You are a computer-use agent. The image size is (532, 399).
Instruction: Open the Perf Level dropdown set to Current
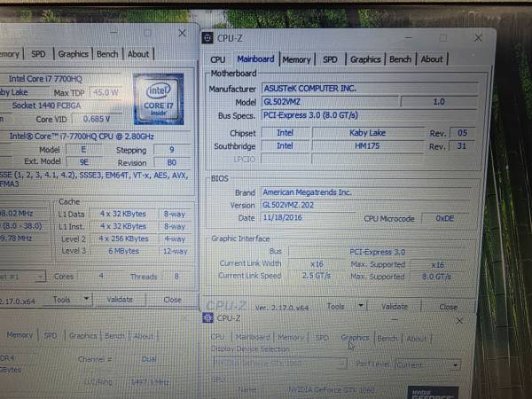(427, 364)
